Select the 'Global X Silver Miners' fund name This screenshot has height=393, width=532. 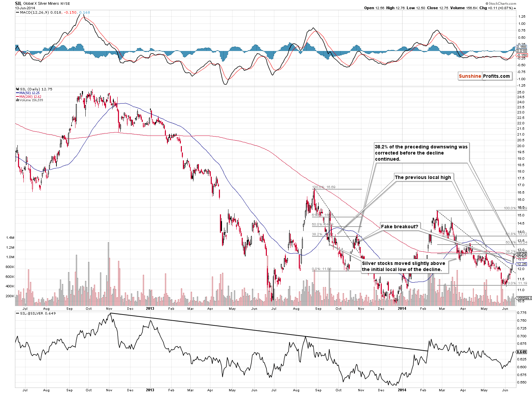(x=41, y=4)
